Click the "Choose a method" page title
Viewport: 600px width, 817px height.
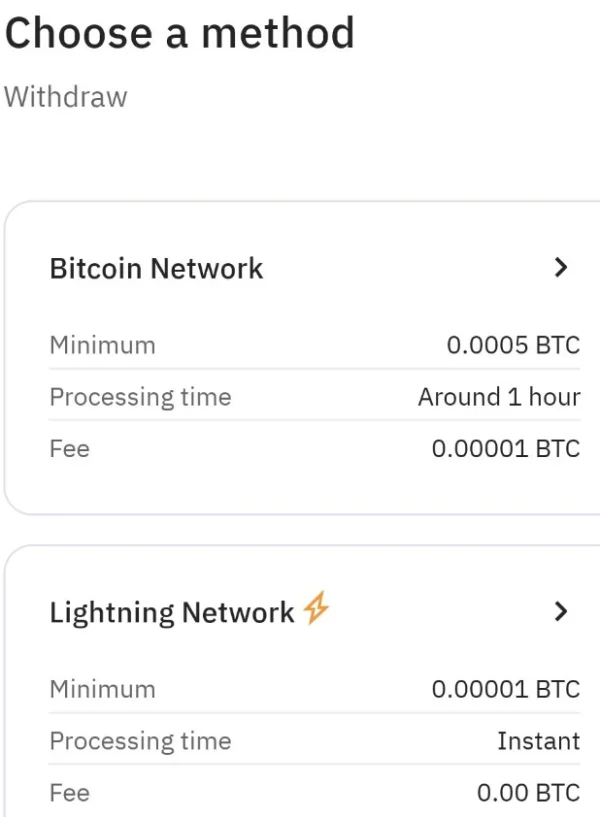[180, 34]
